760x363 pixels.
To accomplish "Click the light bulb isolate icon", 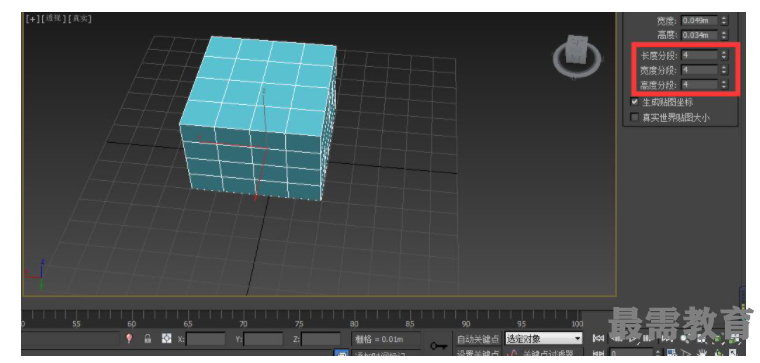I will click(129, 338).
